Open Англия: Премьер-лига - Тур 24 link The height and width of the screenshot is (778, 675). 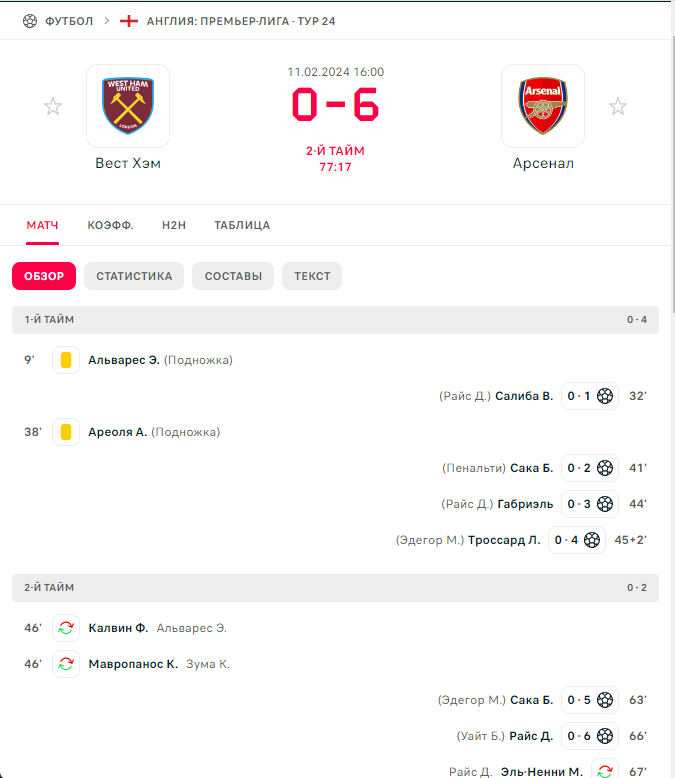pyautogui.click(x=241, y=21)
